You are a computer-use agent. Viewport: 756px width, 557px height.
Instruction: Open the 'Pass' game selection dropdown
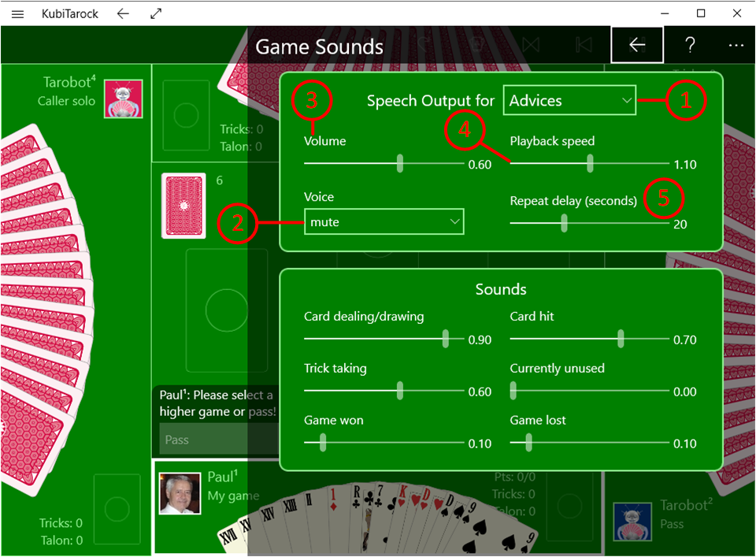[217, 440]
